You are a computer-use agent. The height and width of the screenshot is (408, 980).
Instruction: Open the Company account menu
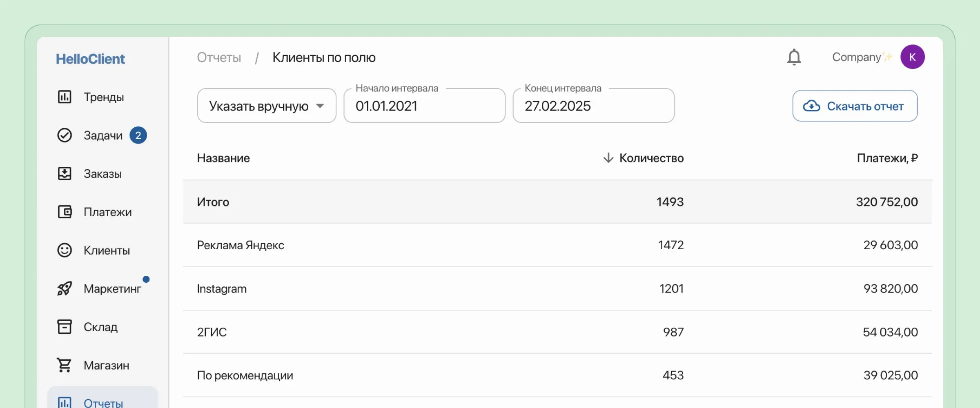pos(857,57)
